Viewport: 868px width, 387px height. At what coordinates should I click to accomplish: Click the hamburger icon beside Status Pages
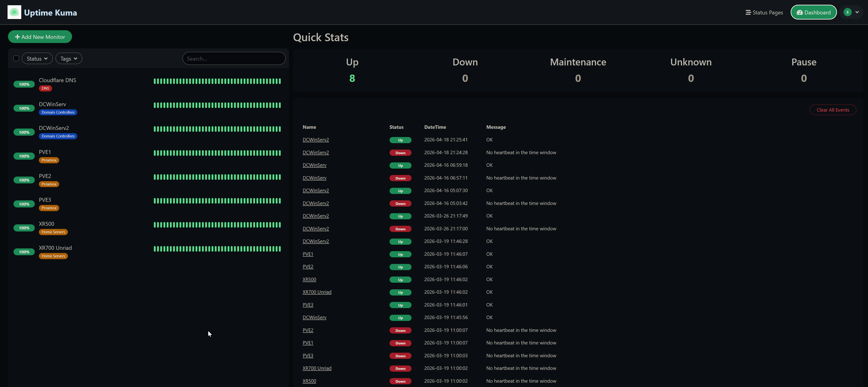748,12
